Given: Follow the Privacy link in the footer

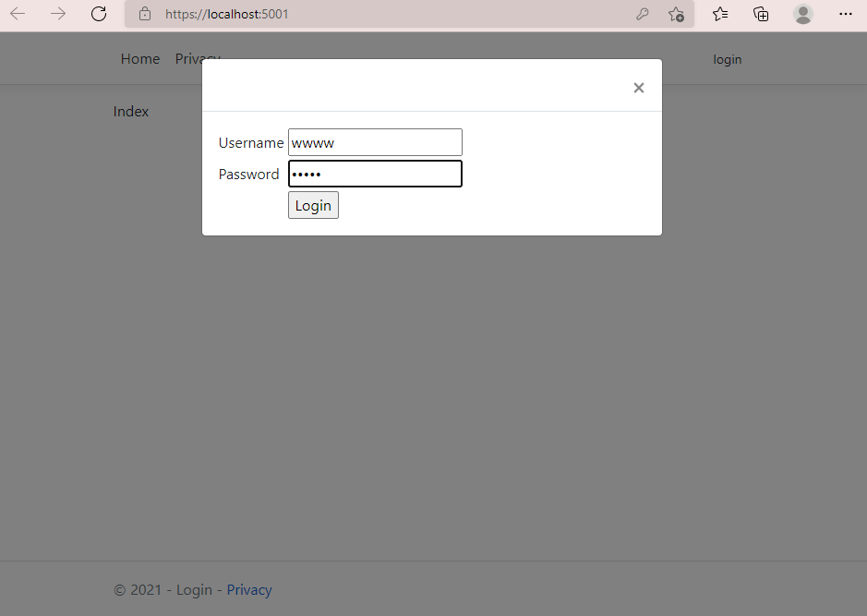Looking at the screenshot, I should pyautogui.click(x=248, y=589).
